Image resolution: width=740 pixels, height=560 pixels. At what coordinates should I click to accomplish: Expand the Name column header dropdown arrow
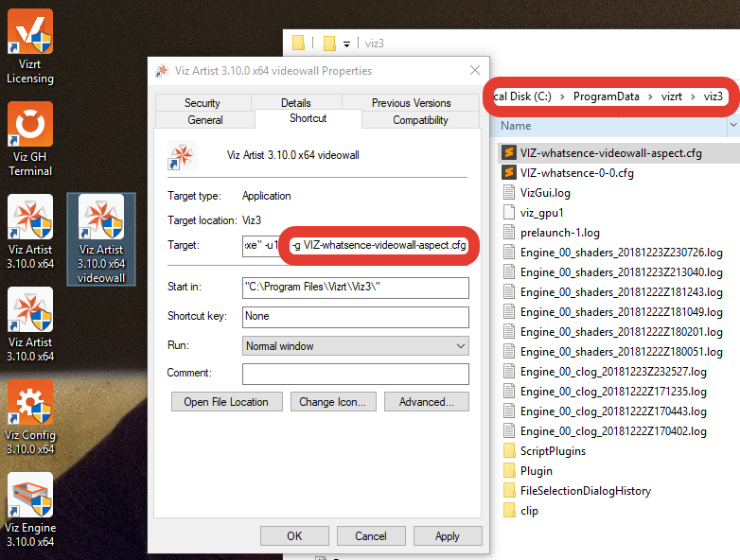733,126
